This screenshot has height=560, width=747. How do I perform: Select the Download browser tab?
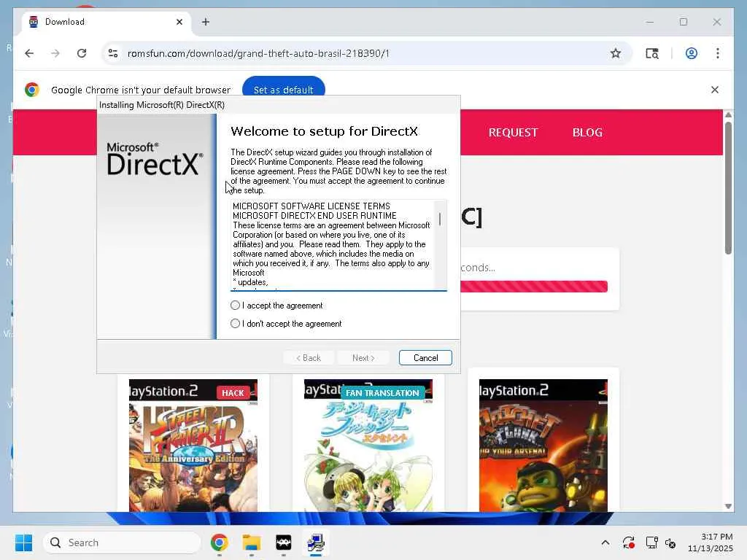pyautogui.click(x=106, y=22)
